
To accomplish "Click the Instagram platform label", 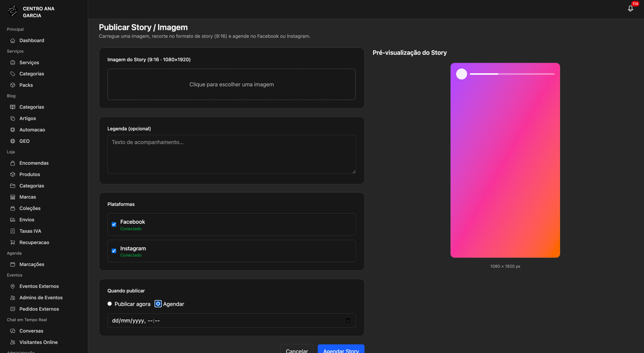I will tap(133, 248).
